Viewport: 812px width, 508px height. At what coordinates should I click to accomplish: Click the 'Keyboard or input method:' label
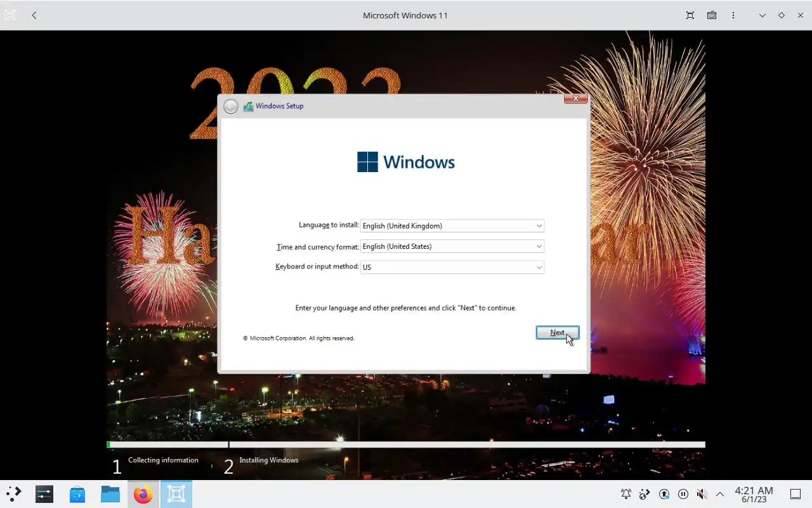[317, 267]
